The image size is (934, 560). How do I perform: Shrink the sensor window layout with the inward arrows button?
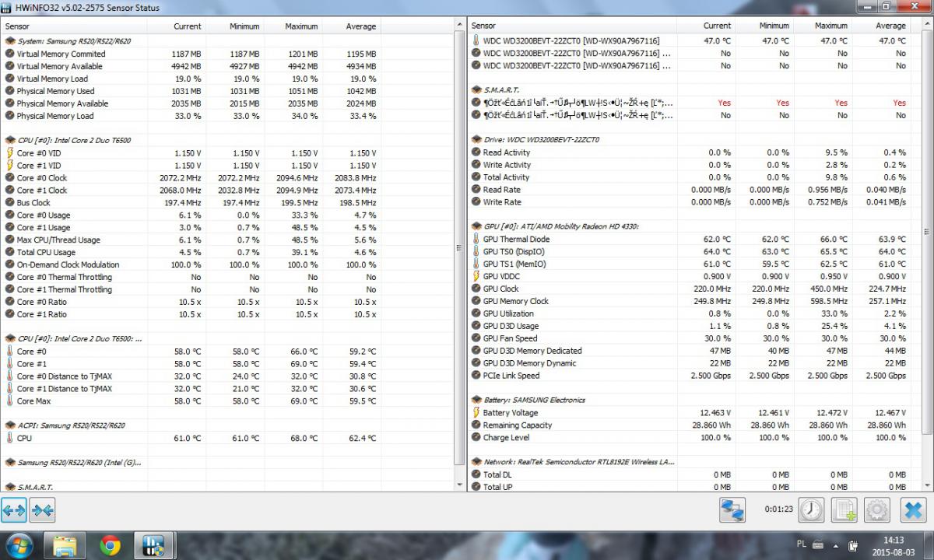[42, 510]
